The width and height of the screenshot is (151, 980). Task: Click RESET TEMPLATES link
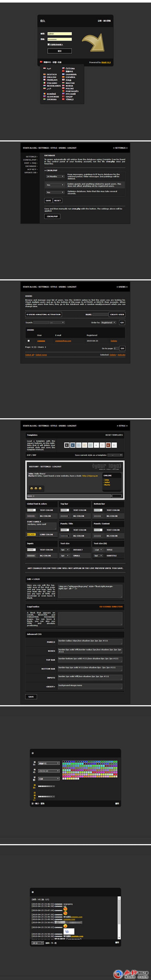(x=114, y=435)
